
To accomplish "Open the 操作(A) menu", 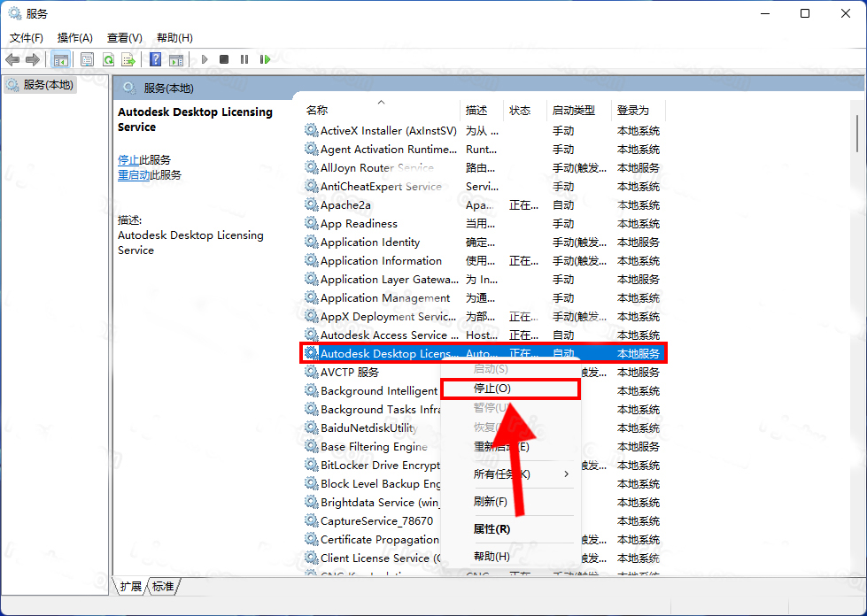I will 74,38.
